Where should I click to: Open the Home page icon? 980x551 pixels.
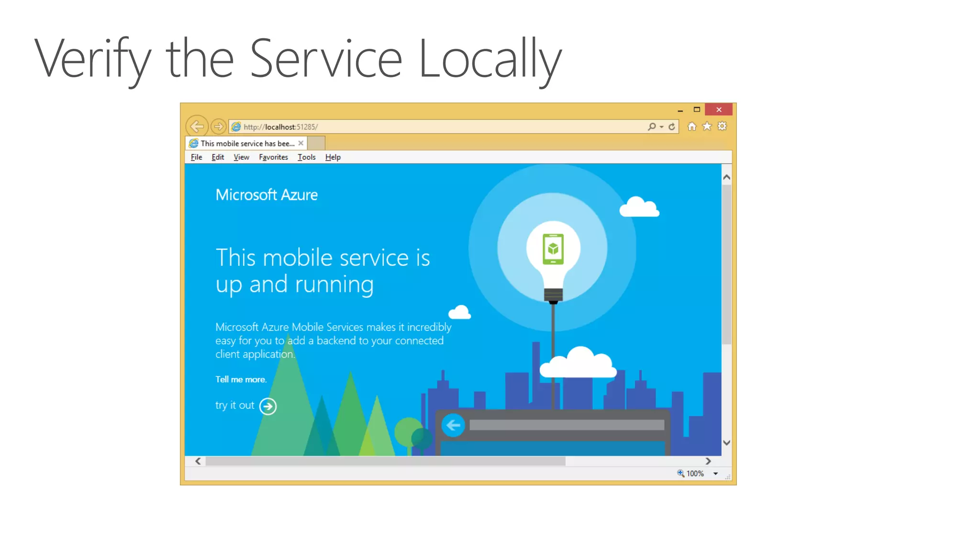(691, 126)
